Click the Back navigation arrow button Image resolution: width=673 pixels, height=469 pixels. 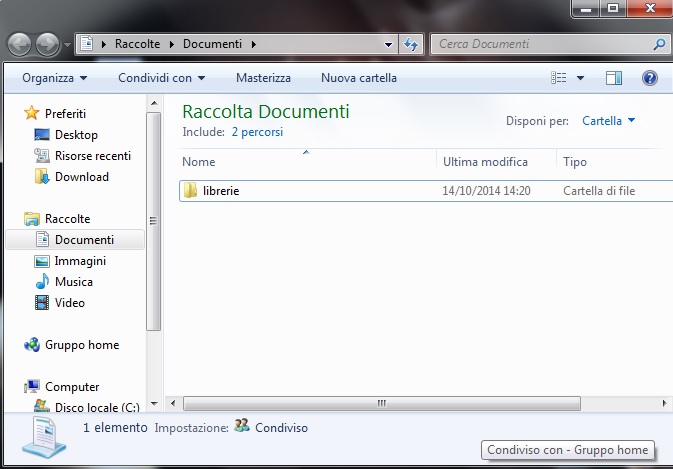tap(21, 44)
